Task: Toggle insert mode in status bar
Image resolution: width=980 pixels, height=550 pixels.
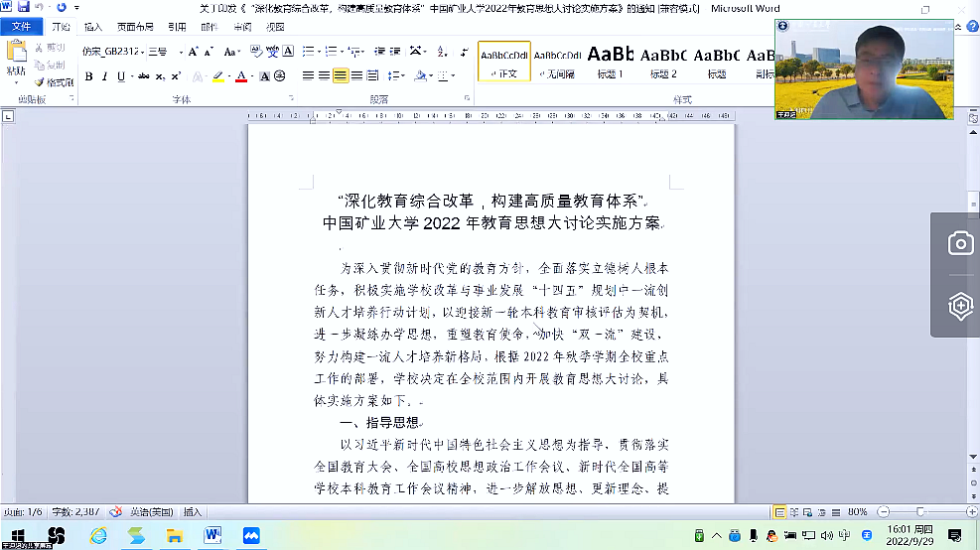Action: (x=193, y=512)
